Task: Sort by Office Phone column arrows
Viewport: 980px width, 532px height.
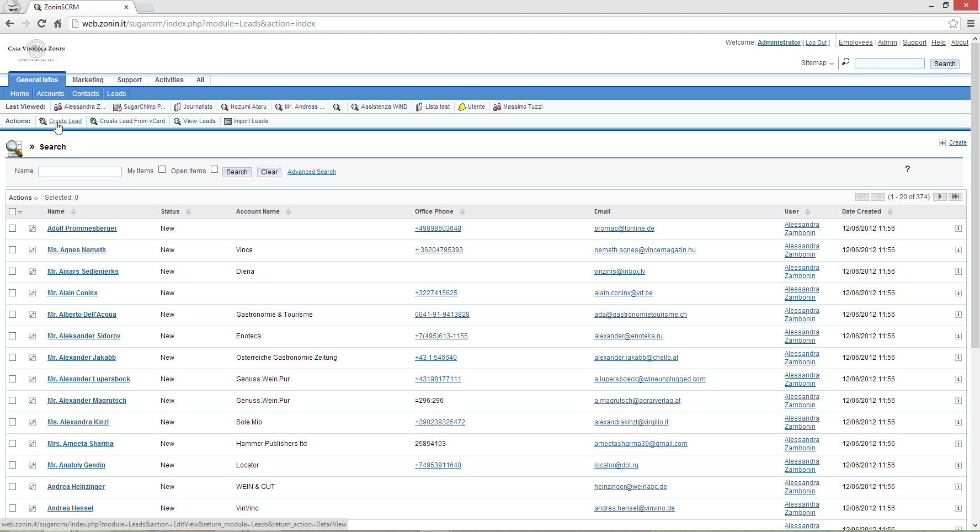Action: point(462,212)
